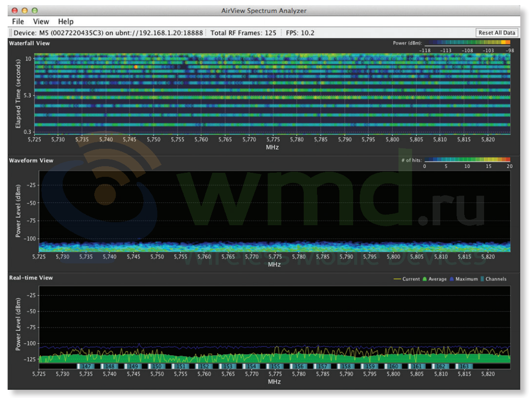The width and height of the screenshot is (532, 398).
Task: Open the View menu
Action: [x=41, y=21]
